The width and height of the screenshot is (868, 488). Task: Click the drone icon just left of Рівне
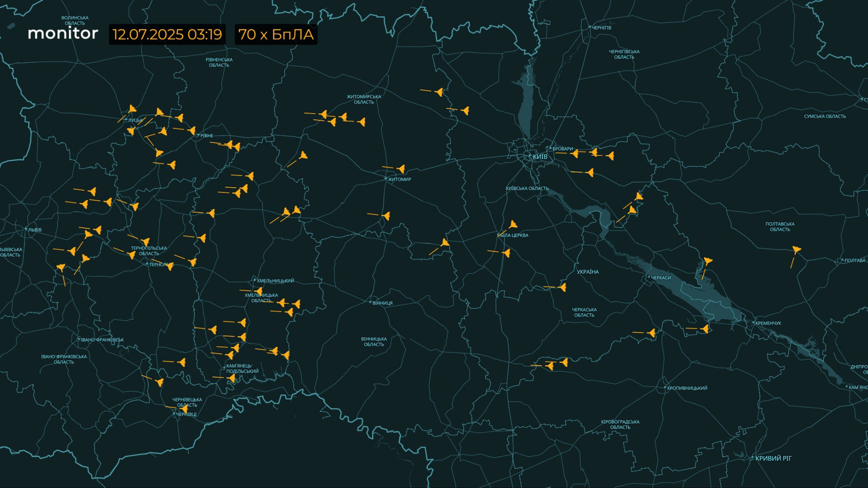tap(192, 130)
